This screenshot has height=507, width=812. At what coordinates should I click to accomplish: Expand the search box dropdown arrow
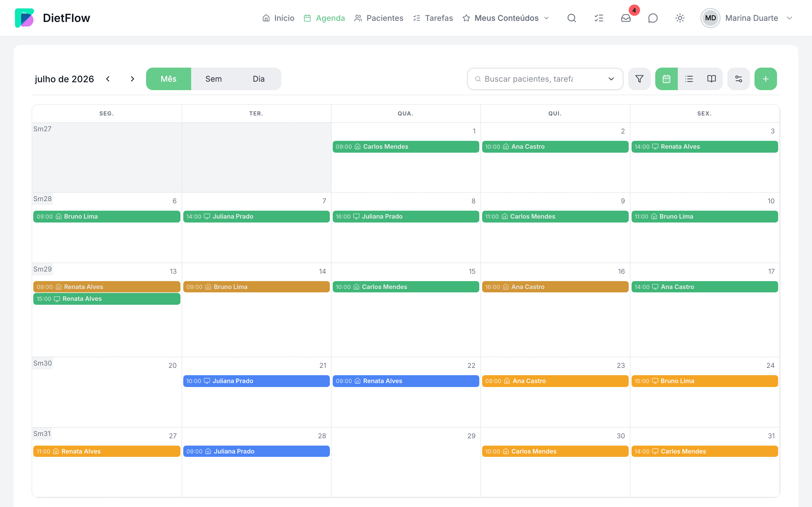click(611, 79)
